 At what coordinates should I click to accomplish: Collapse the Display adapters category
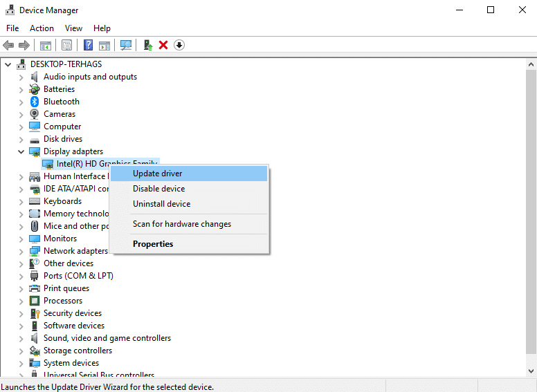[x=21, y=151]
